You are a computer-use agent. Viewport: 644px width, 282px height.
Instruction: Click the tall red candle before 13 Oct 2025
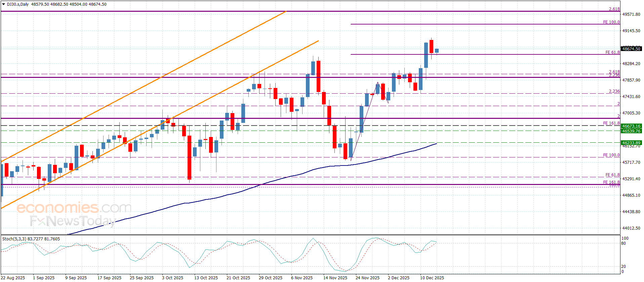[x=190, y=157]
